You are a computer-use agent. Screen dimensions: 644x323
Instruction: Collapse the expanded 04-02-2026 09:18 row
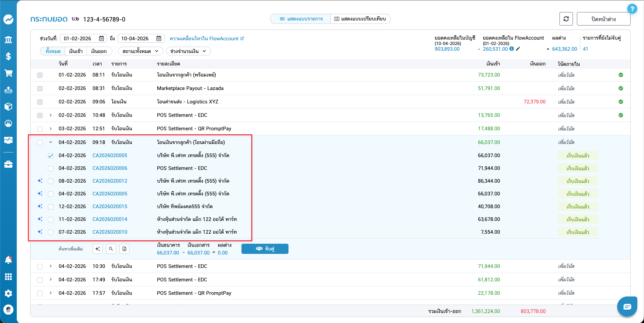(x=51, y=142)
